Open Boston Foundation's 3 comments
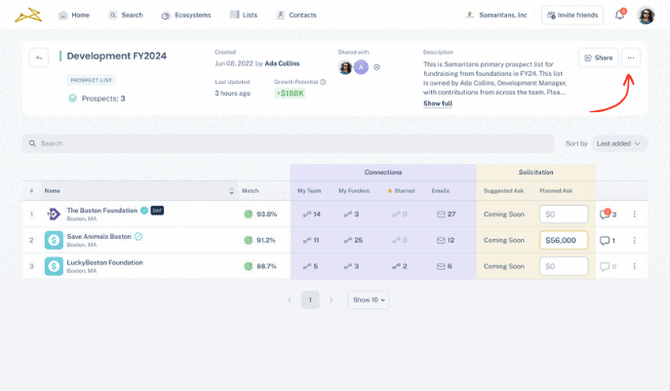This screenshot has width=670, height=391. coord(608,214)
